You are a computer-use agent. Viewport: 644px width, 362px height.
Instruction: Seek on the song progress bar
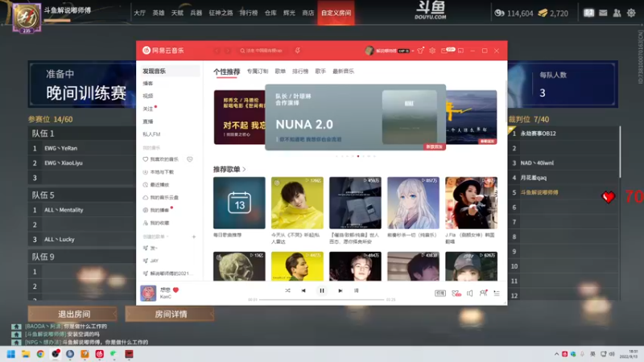(x=321, y=299)
